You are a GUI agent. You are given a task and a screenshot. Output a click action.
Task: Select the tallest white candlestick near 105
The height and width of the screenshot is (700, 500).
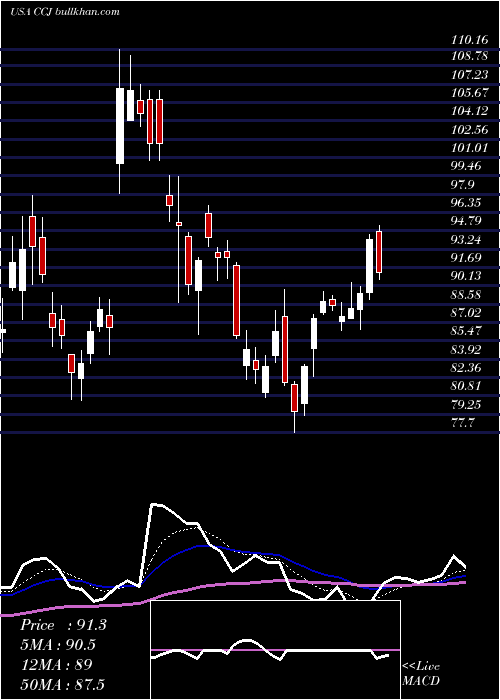pyautogui.click(x=120, y=121)
